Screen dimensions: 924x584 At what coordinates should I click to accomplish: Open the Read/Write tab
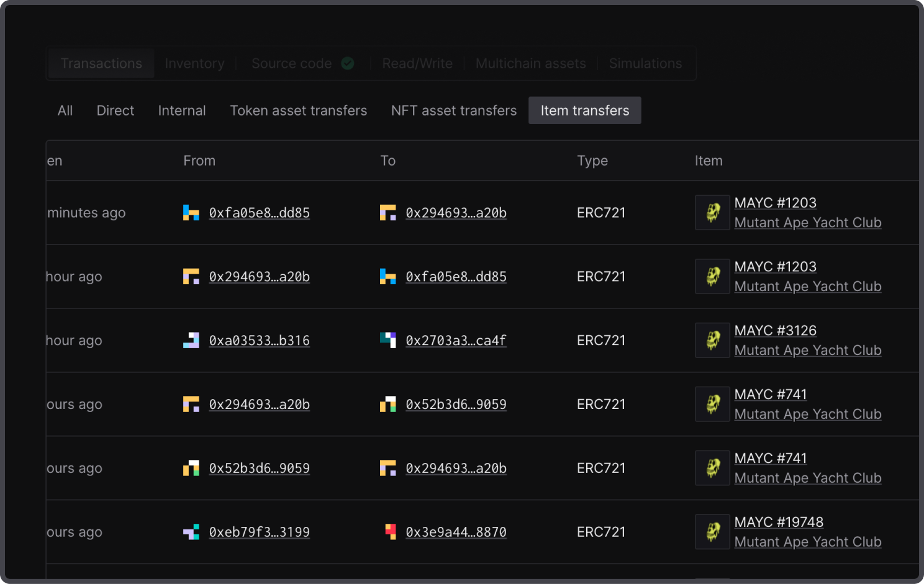click(x=417, y=63)
